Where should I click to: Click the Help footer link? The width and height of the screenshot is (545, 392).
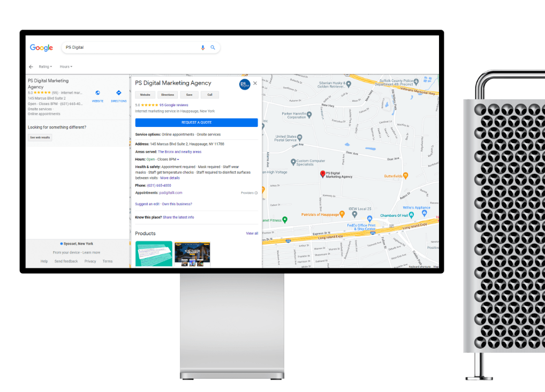[44, 261]
